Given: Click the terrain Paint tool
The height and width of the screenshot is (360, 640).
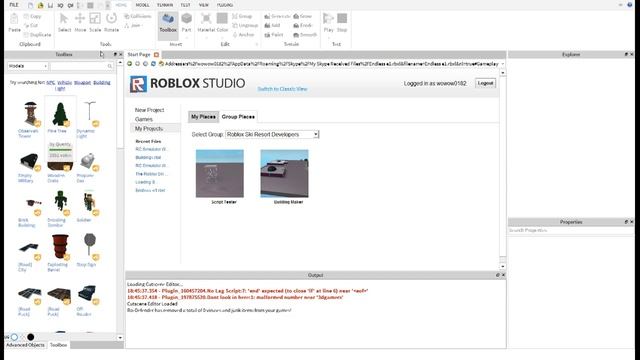Looking at the screenshot, I should click(273, 35).
